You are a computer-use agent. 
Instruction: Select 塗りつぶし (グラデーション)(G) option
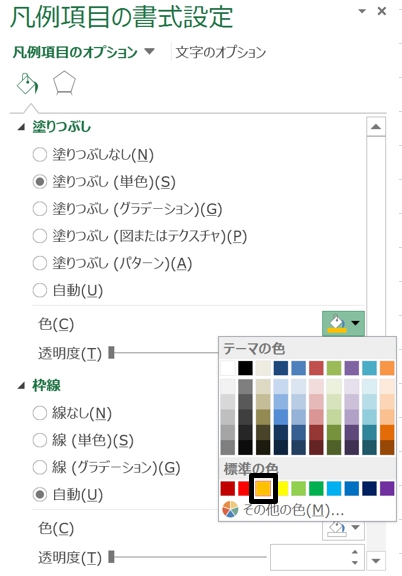click(127, 209)
